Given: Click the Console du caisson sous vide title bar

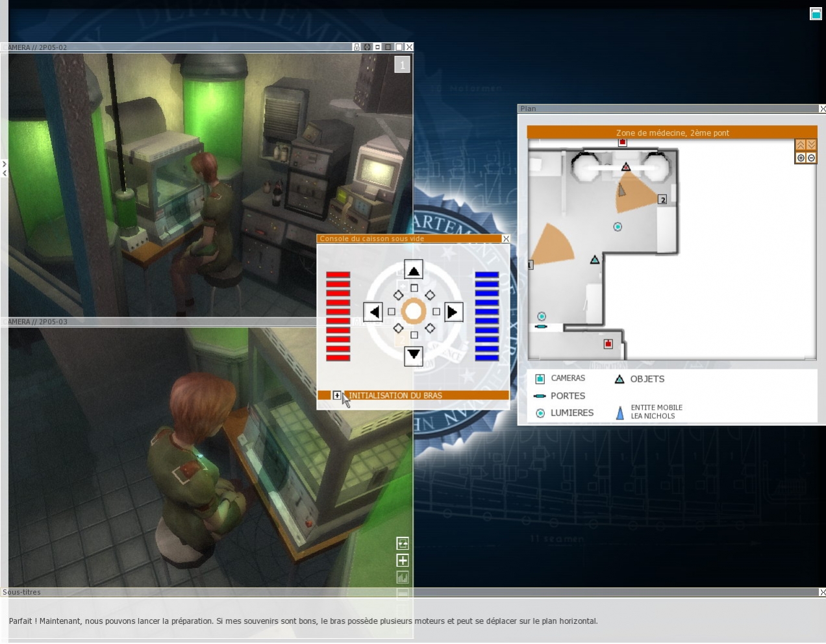Looking at the screenshot, I should click(x=409, y=238).
